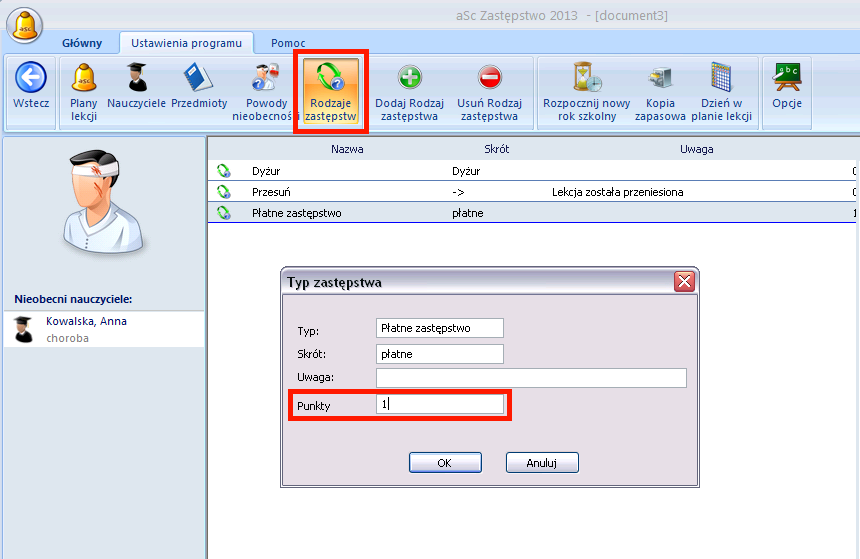
Task: Click the 'choroba' absence reason text
Action: click(x=67, y=338)
